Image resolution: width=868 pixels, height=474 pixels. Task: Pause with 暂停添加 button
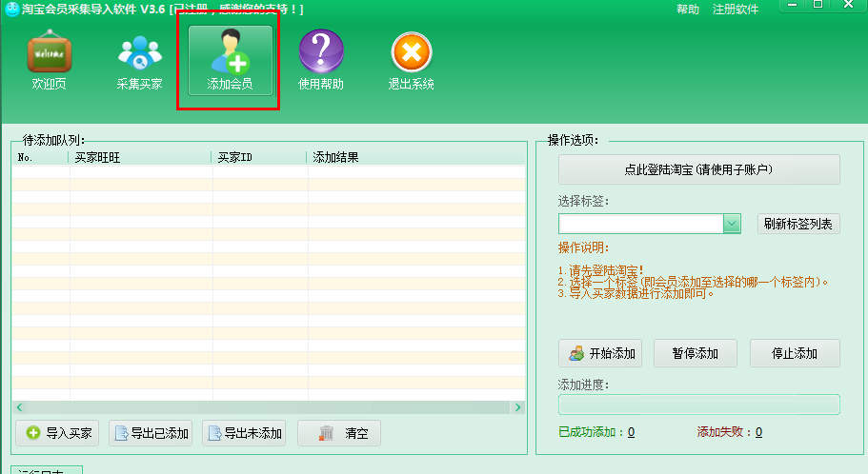696,353
